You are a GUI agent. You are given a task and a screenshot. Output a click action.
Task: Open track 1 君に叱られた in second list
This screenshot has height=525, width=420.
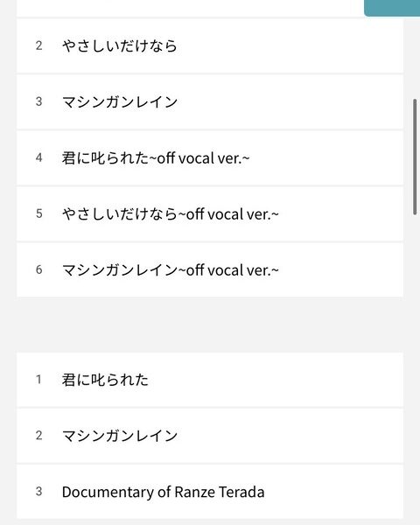(x=210, y=380)
